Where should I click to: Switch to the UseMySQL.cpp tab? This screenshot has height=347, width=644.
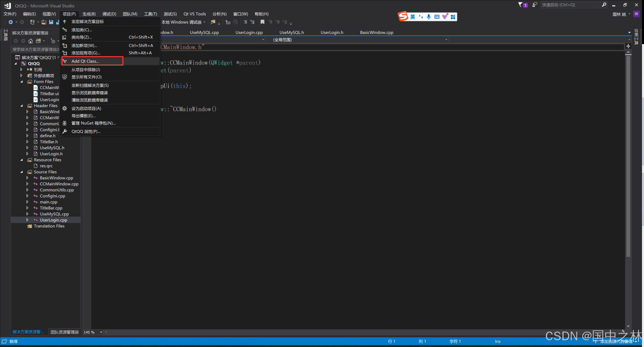pos(204,32)
